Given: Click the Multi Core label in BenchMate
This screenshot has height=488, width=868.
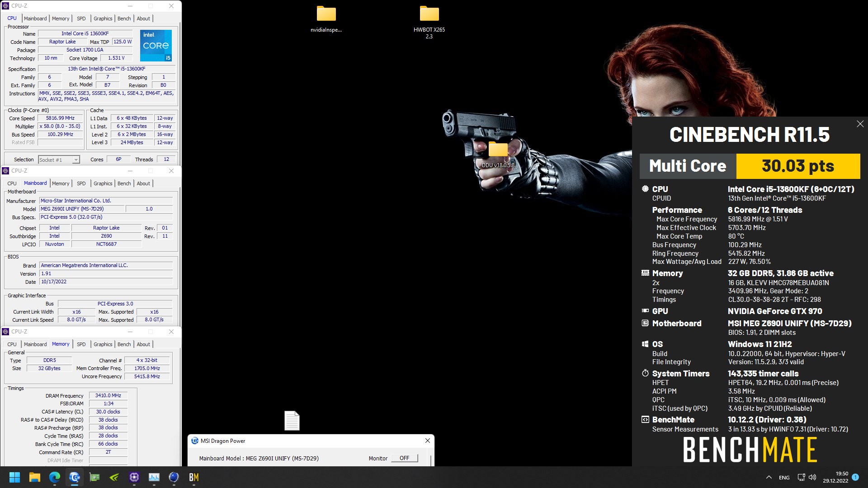Looking at the screenshot, I should [x=688, y=166].
